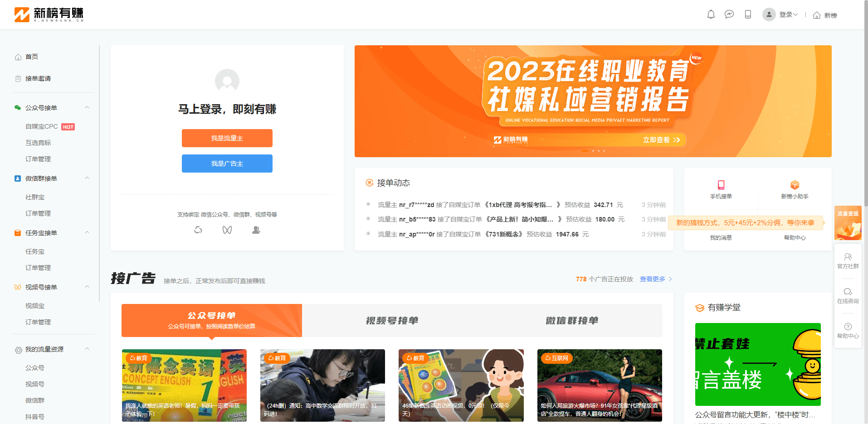
Task: Click the 手机接单 phone icon
Action: click(721, 185)
